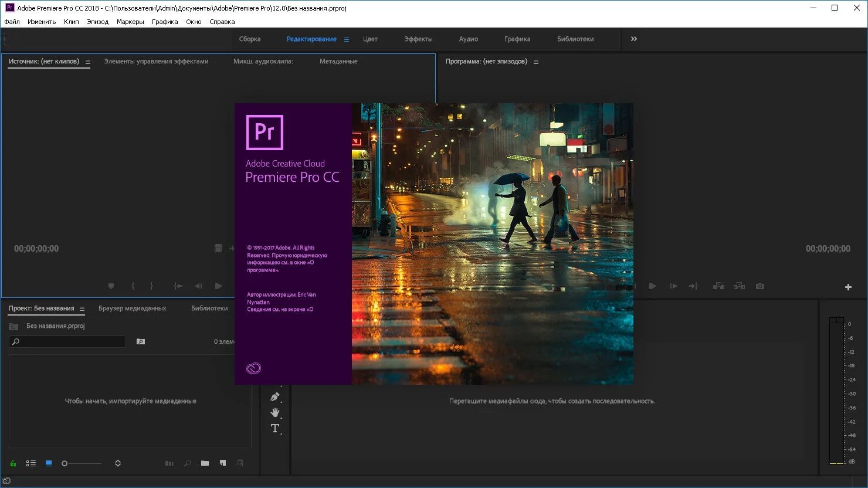Open the Эпизод menu
The width and height of the screenshot is (868, 488).
tap(98, 22)
